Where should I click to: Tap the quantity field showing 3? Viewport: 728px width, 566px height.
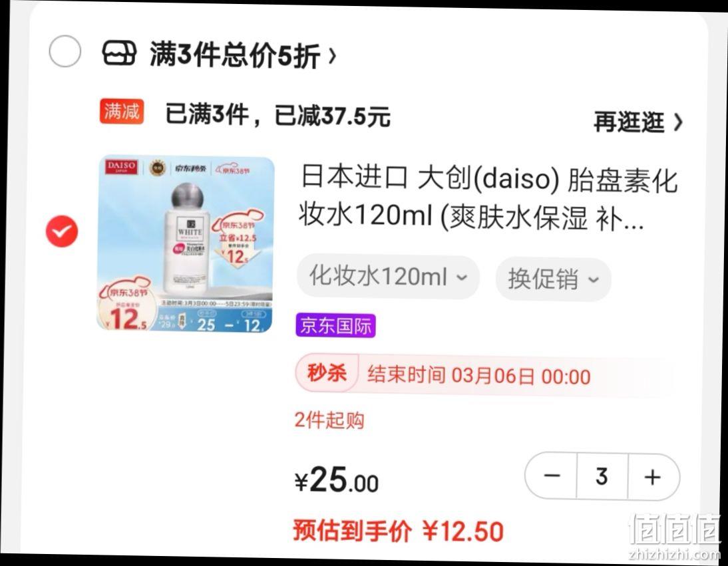(602, 476)
